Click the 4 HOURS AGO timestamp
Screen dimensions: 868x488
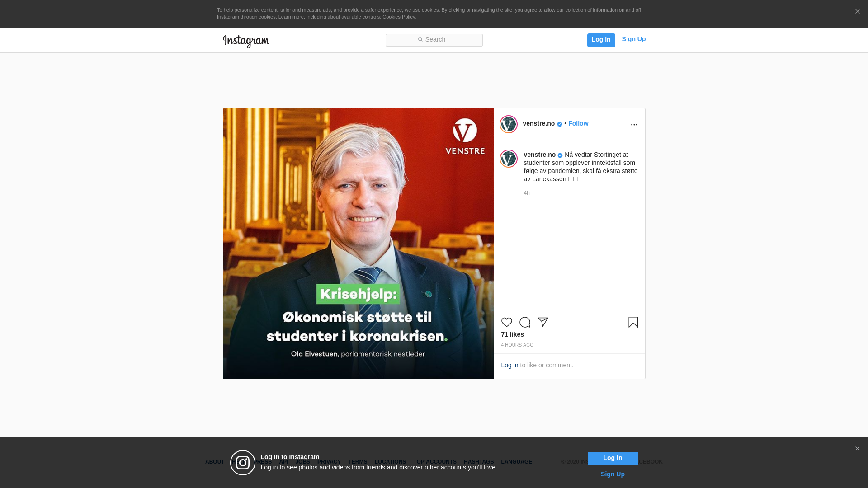point(517,345)
